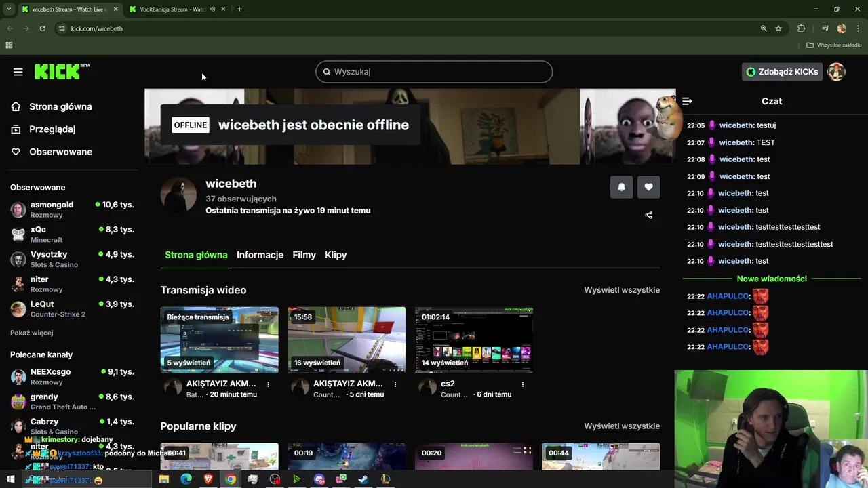The image size is (868, 488).
Task: Open options menu for cs2 video
Action: tap(523, 384)
